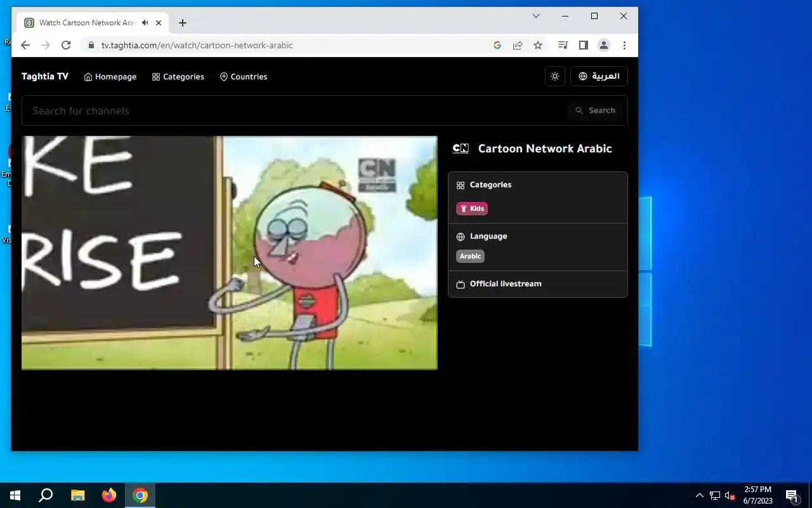
Task: Click the Search button
Action: coord(596,110)
